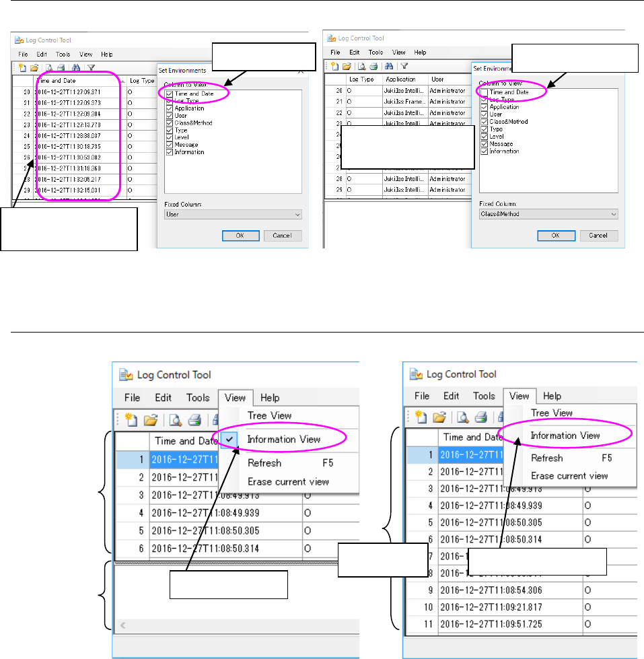This screenshot has height=659, width=644.
Task: Click the Print icon in upper-right window toolbar
Action: (x=373, y=66)
